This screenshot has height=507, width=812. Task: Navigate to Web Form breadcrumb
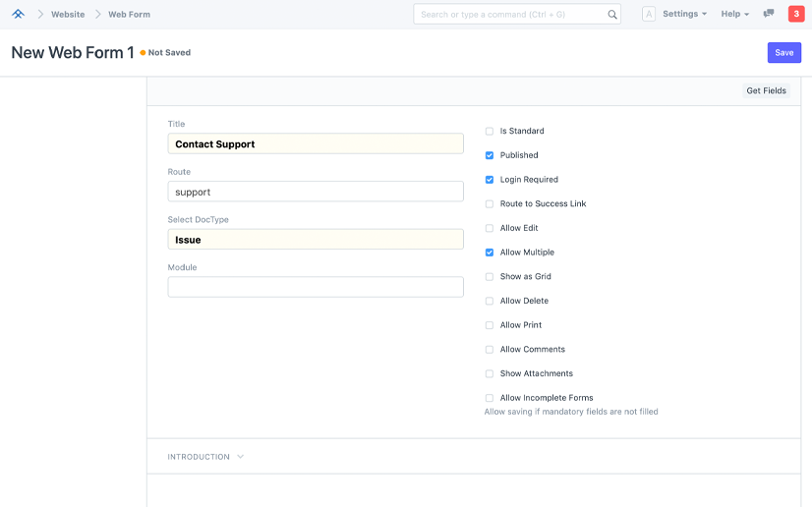coord(129,15)
